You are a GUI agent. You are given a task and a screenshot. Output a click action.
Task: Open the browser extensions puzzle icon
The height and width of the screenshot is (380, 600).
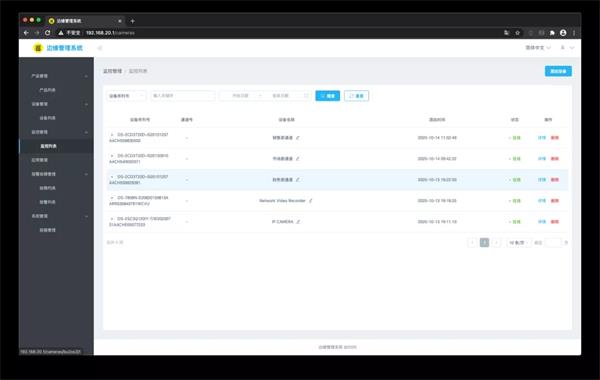552,33
